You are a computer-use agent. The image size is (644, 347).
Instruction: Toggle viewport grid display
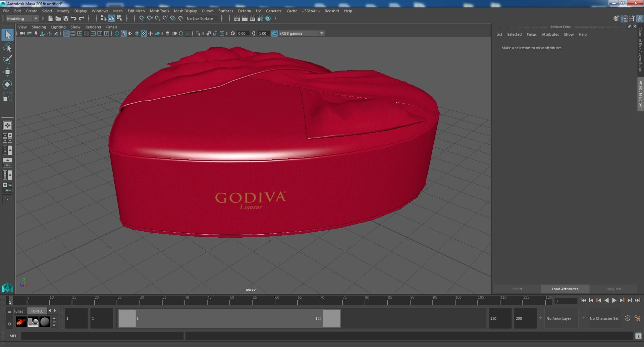pyautogui.click(x=66, y=33)
